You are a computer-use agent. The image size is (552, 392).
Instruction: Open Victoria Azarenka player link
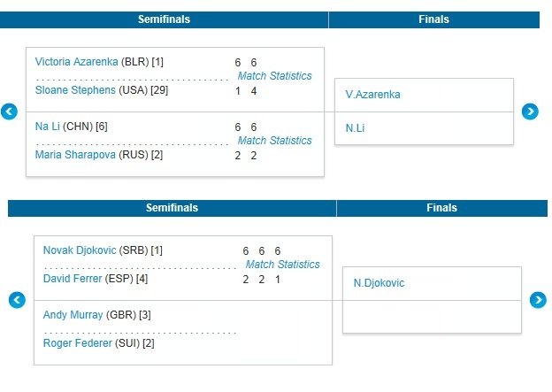(76, 62)
